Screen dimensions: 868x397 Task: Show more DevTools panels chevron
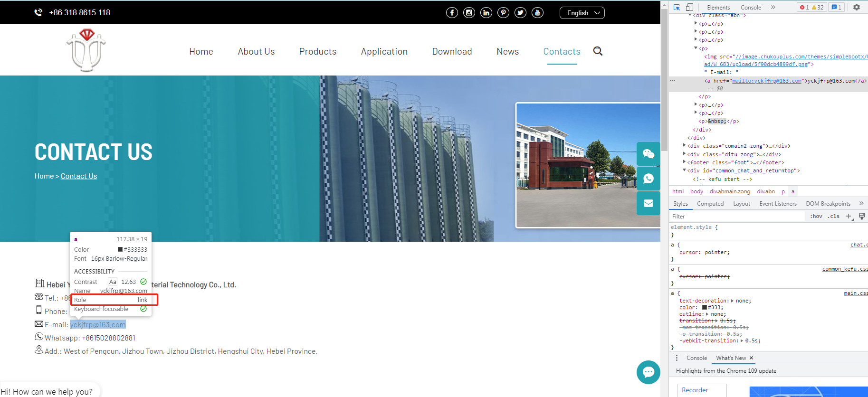pos(773,7)
